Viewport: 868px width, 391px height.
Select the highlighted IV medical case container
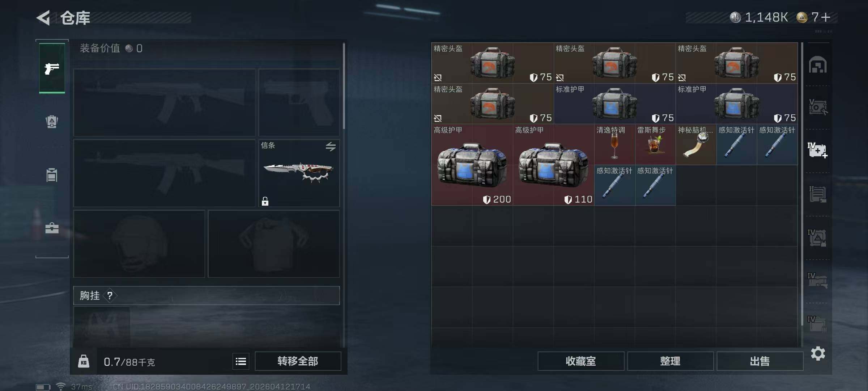click(817, 150)
